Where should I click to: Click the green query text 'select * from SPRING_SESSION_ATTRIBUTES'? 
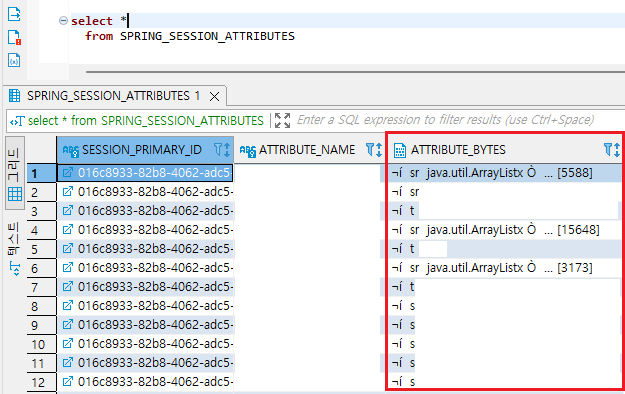145,120
